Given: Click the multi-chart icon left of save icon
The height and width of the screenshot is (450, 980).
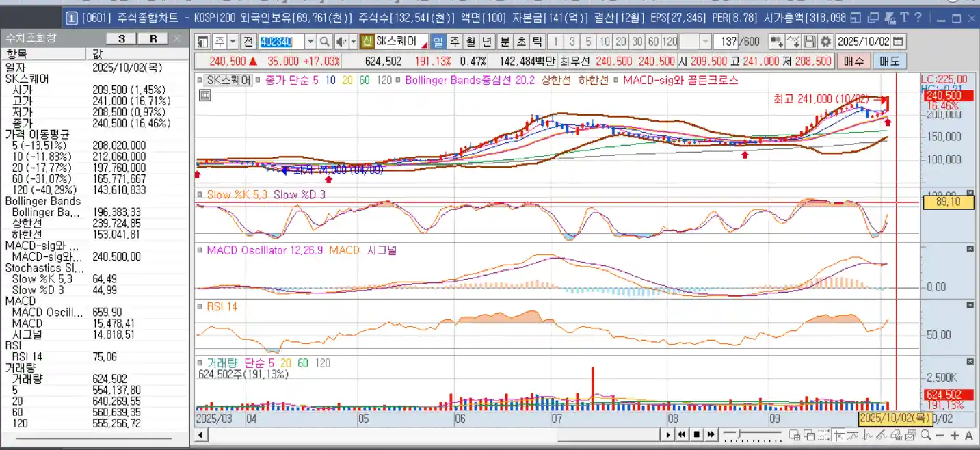Looking at the screenshot, I should (777, 41).
